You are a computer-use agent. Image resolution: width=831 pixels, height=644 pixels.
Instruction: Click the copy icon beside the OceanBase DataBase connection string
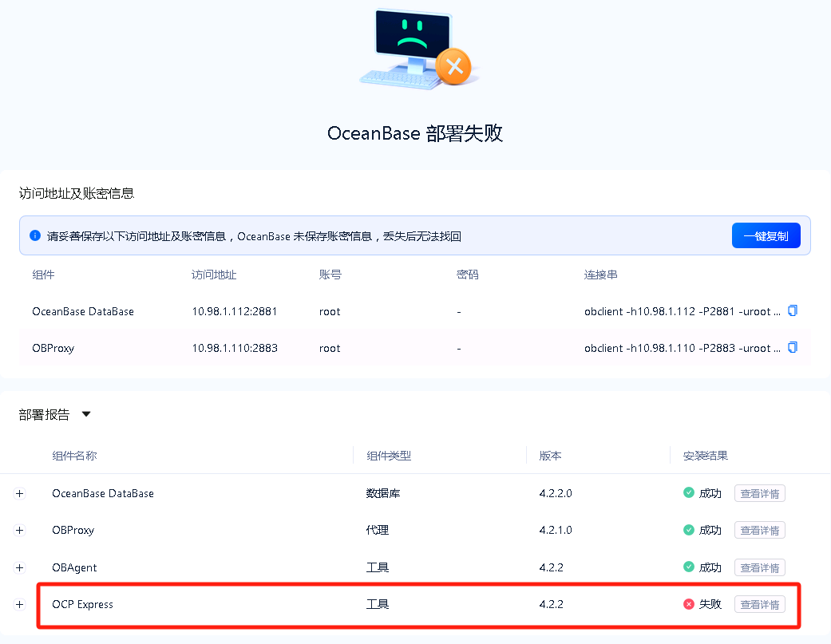tap(792, 310)
